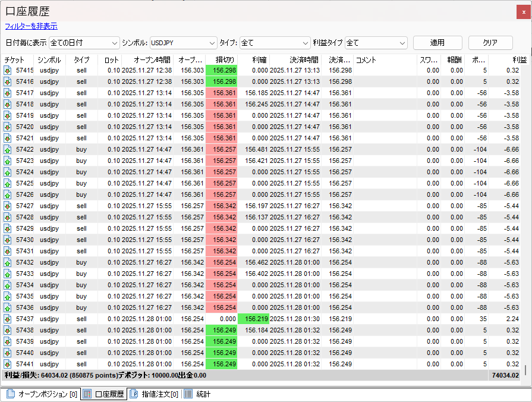Open the タイプ filter dropdown
This screenshot has height=402, width=532.
[x=274, y=43]
